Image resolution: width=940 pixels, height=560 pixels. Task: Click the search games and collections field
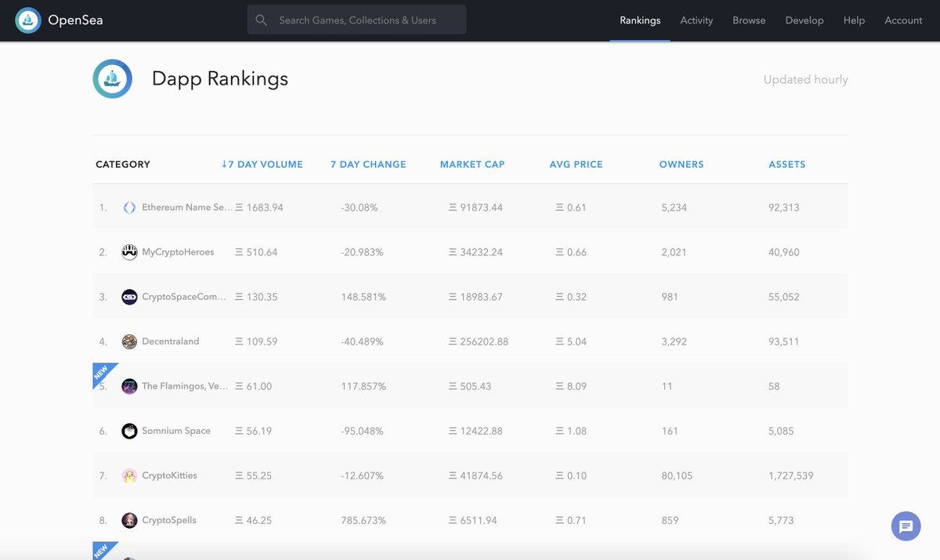[356, 20]
